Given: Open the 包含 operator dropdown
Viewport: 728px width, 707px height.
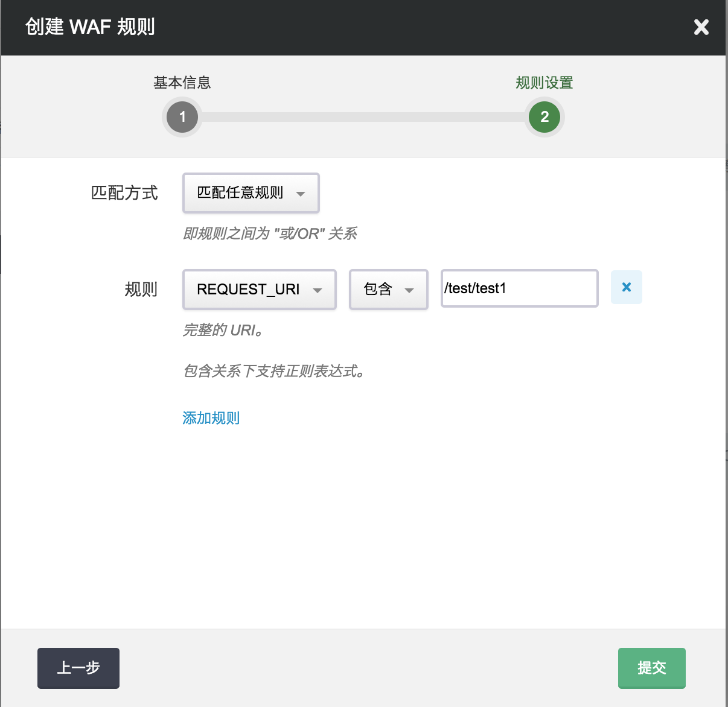Looking at the screenshot, I should 388,290.
